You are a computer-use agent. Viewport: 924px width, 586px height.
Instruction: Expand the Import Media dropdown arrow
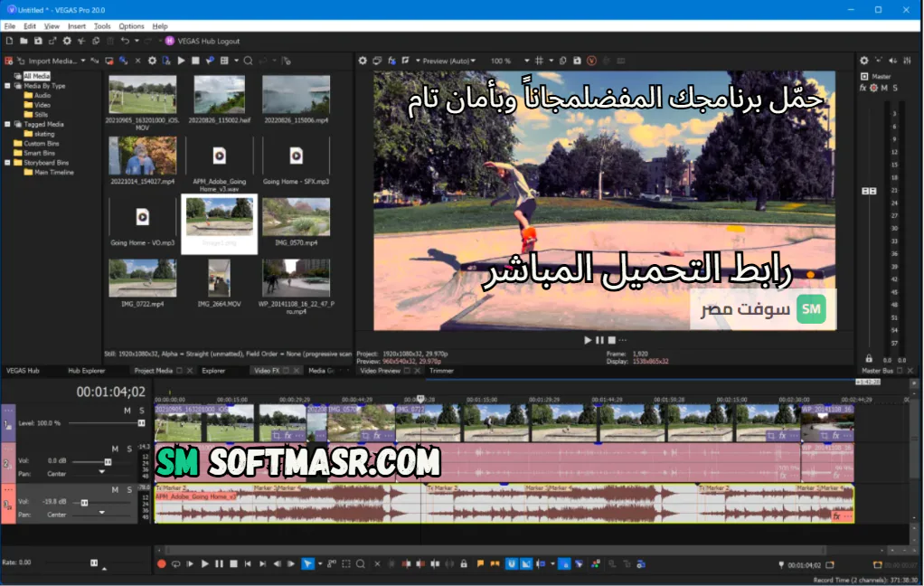click(x=83, y=61)
